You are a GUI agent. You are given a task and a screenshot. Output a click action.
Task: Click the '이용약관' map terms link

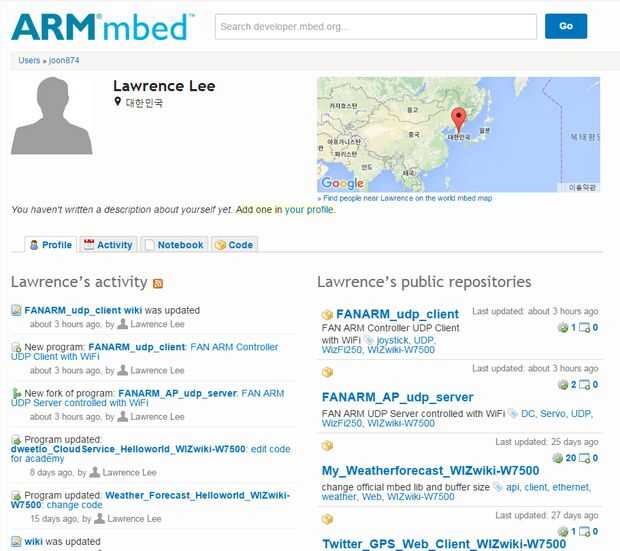click(582, 187)
